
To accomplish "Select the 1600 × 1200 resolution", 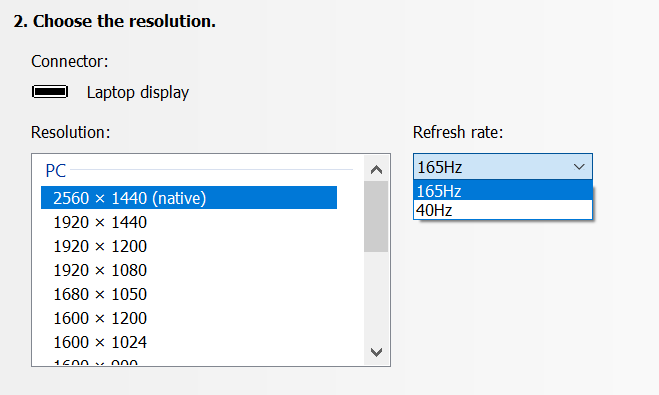I will [x=189, y=318].
